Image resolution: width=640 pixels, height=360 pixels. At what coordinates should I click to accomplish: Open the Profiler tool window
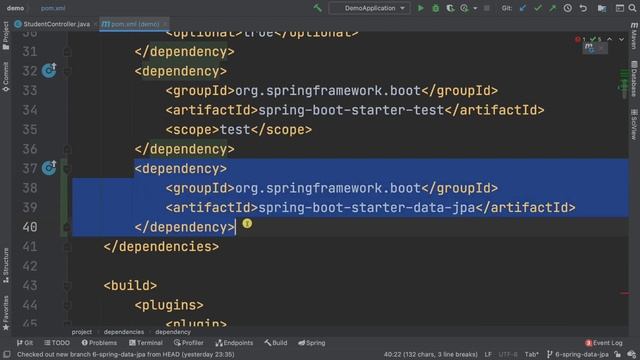(189, 343)
